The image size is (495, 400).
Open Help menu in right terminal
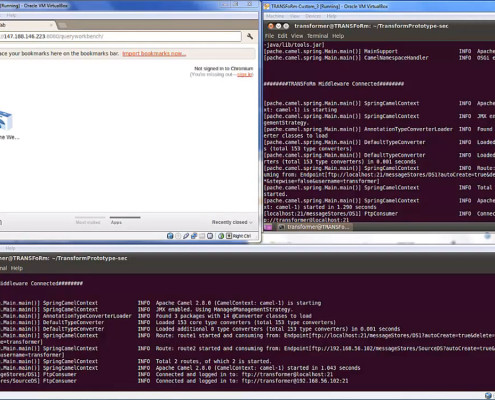[x=338, y=36]
